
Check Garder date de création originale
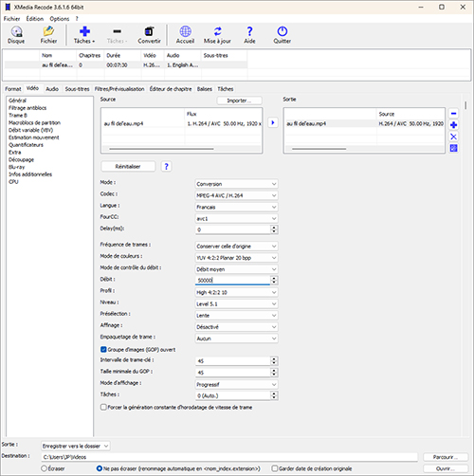tap(275, 468)
